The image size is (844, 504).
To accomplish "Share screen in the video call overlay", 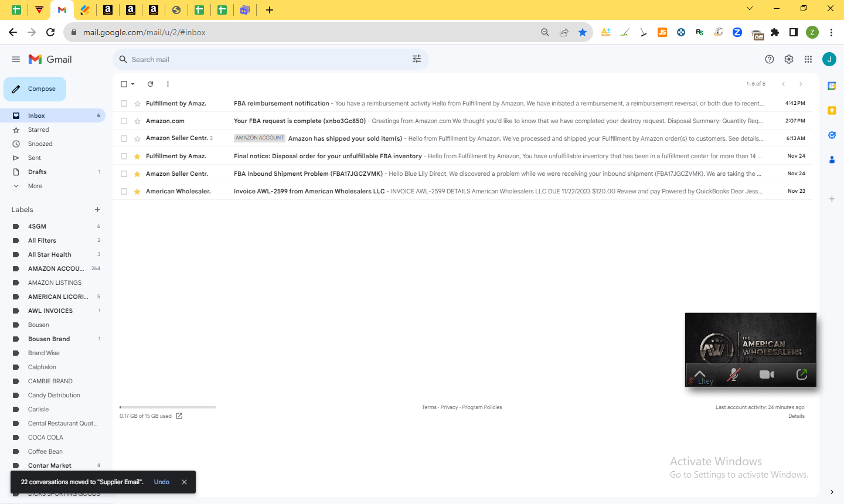I will [802, 374].
